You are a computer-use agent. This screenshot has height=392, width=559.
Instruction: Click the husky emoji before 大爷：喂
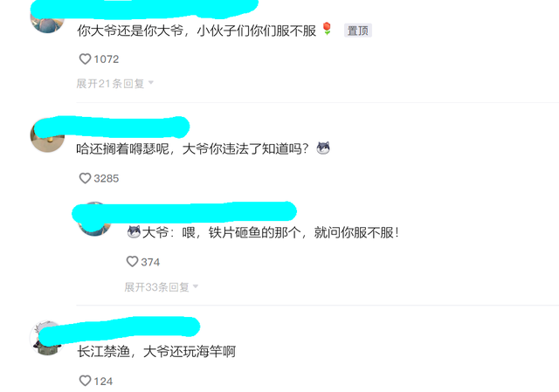134,232
